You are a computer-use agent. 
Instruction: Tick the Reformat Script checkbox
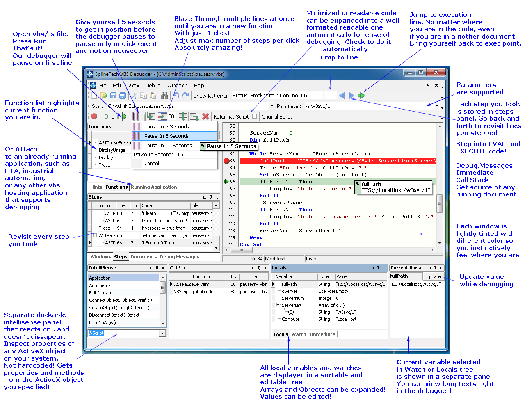click(254, 116)
